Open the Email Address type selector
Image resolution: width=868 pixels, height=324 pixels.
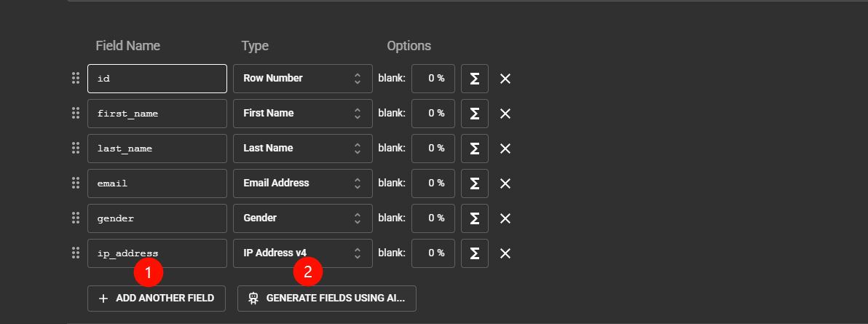[x=303, y=183]
